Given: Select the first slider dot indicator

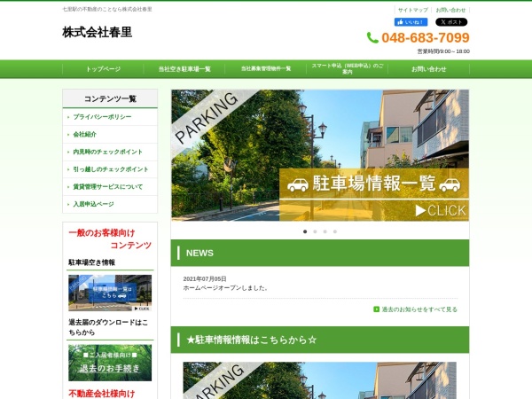Looking at the screenshot, I should coord(305,231).
